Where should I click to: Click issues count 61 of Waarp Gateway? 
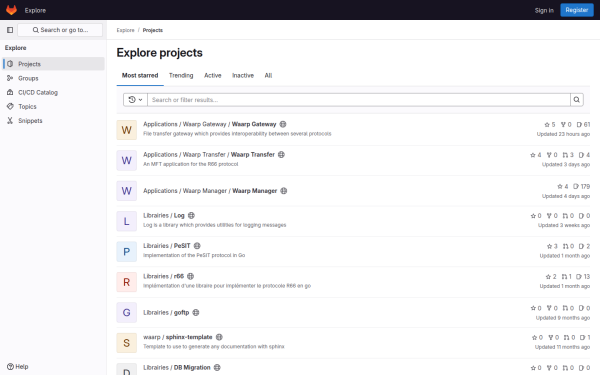tap(584, 124)
